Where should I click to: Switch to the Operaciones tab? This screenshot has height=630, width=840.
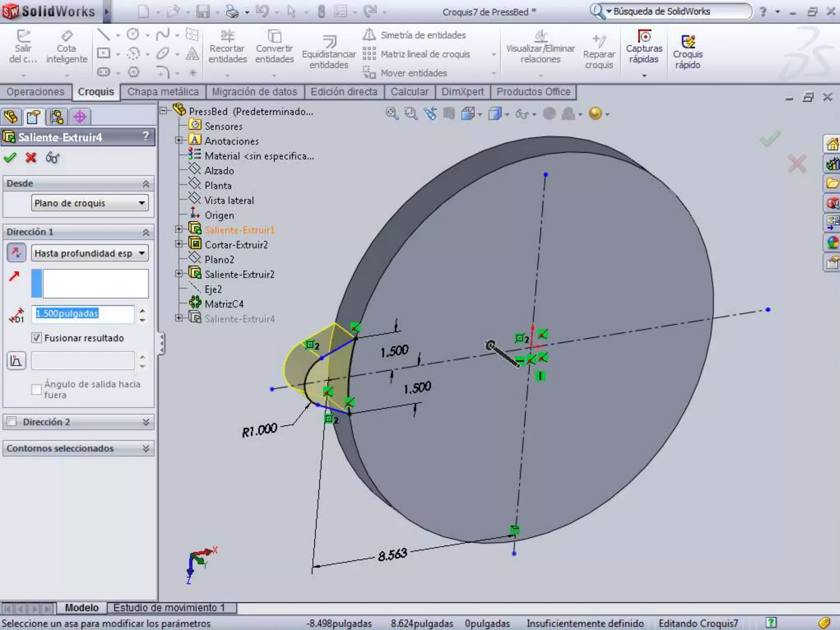[x=36, y=92]
